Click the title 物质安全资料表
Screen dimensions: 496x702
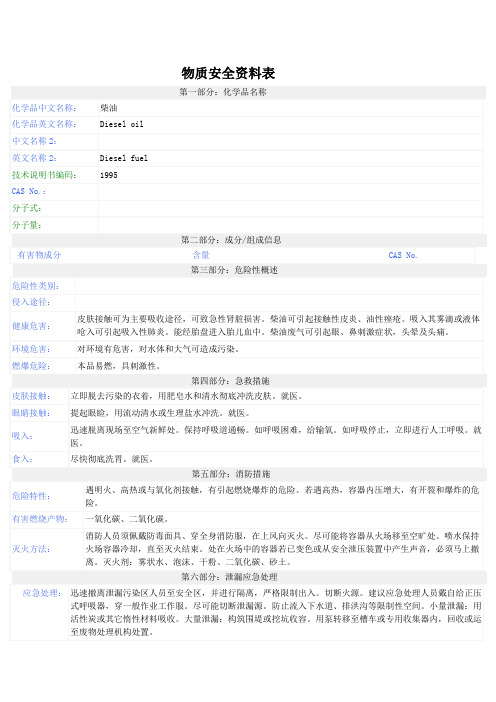point(228,73)
